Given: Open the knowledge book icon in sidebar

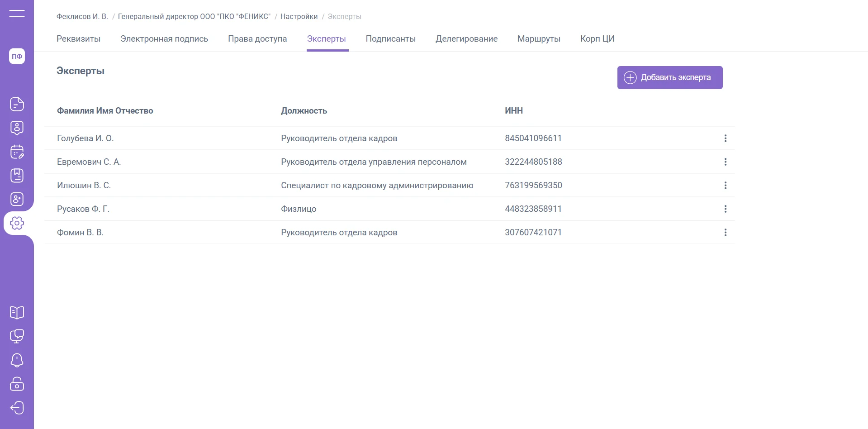Looking at the screenshot, I should click(x=17, y=312).
